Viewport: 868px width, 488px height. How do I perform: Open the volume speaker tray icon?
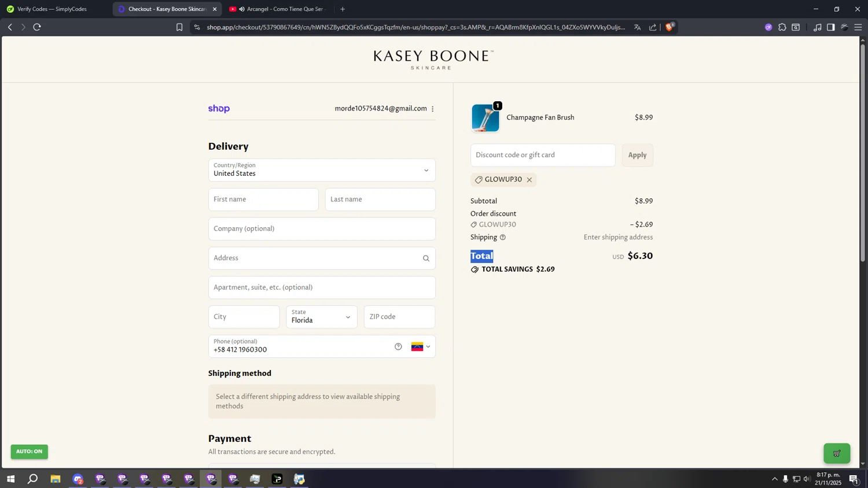[x=807, y=479]
